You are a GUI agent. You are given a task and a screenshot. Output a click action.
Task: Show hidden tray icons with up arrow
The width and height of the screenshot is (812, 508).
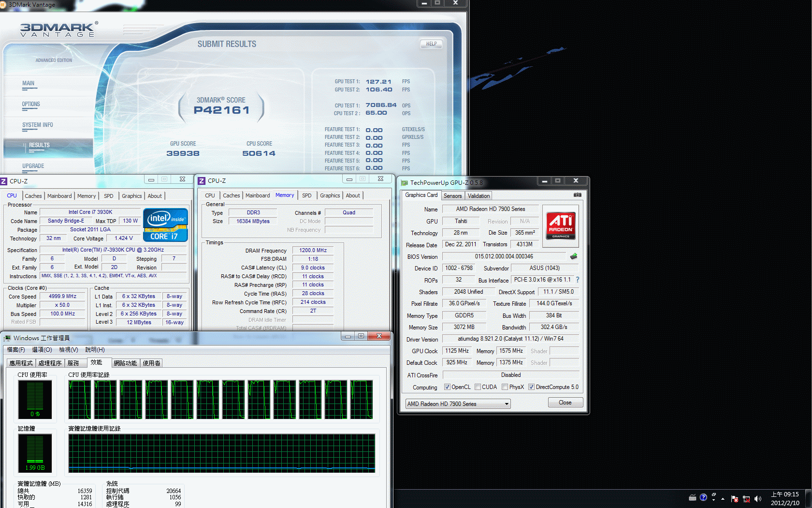pos(723,498)
